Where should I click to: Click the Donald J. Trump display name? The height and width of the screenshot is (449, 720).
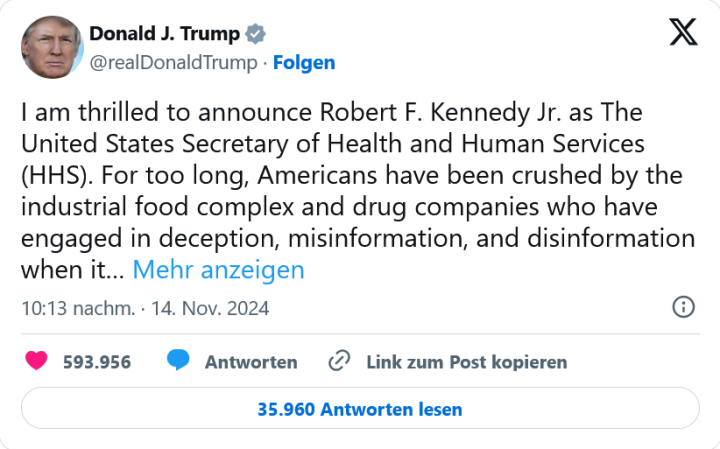point(164,34)
